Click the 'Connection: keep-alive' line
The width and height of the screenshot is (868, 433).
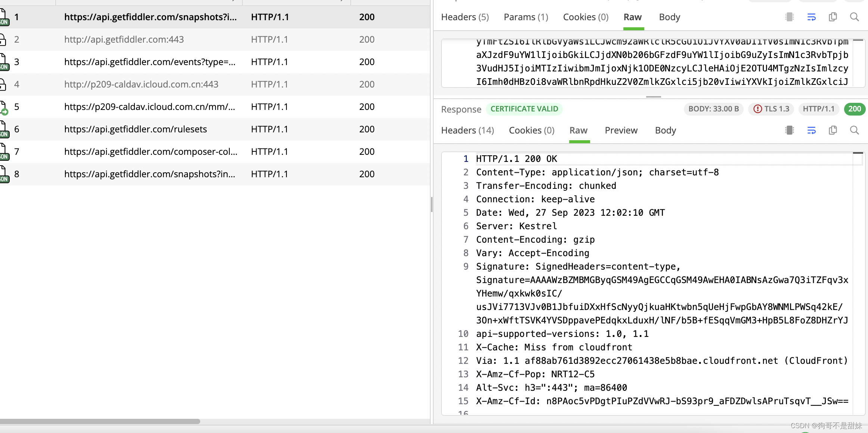click(535, 199)
